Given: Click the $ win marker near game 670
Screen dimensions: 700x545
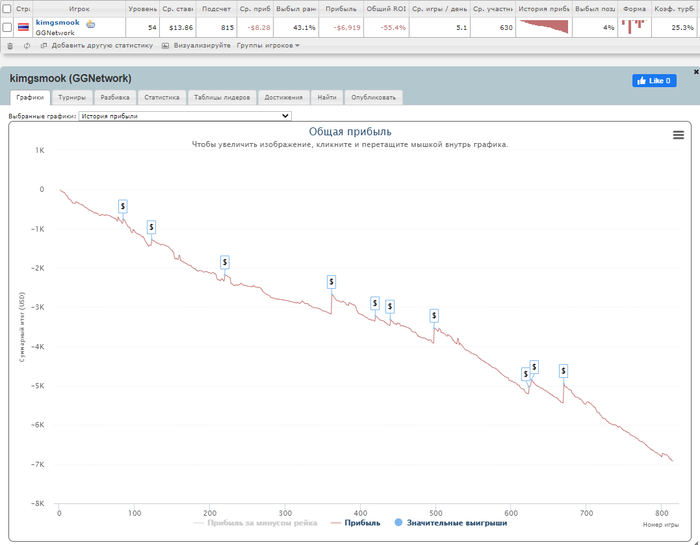Looking at the screenshot, I should pyautogui.click(x=563, y=371).
